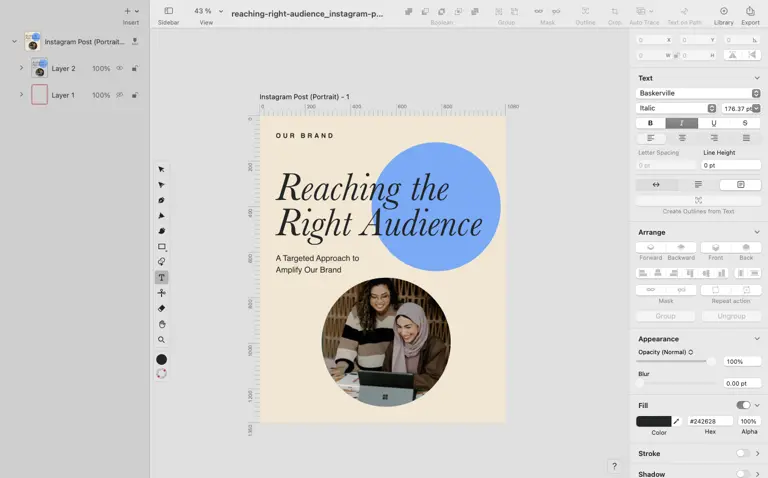The width and height of the screenshot is (768, 478).
Task: Collapse the Arrange section
Action: (757, 232)
